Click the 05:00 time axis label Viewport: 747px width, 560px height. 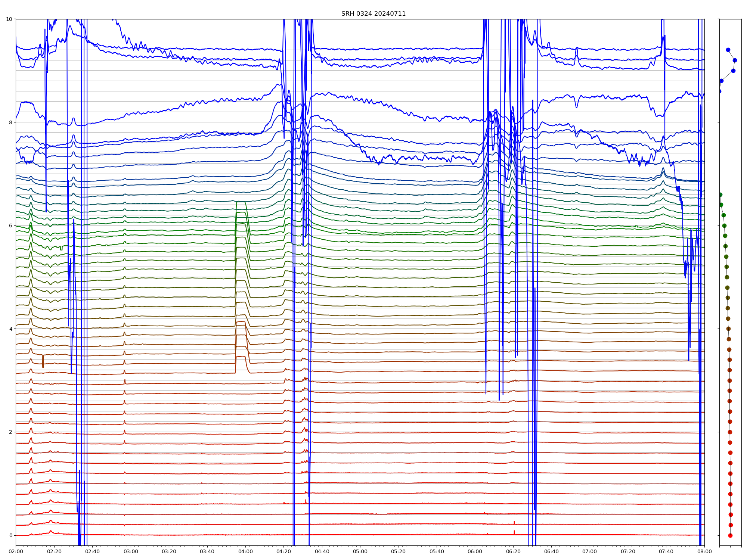pyautogui.click(x=360, y=551)
